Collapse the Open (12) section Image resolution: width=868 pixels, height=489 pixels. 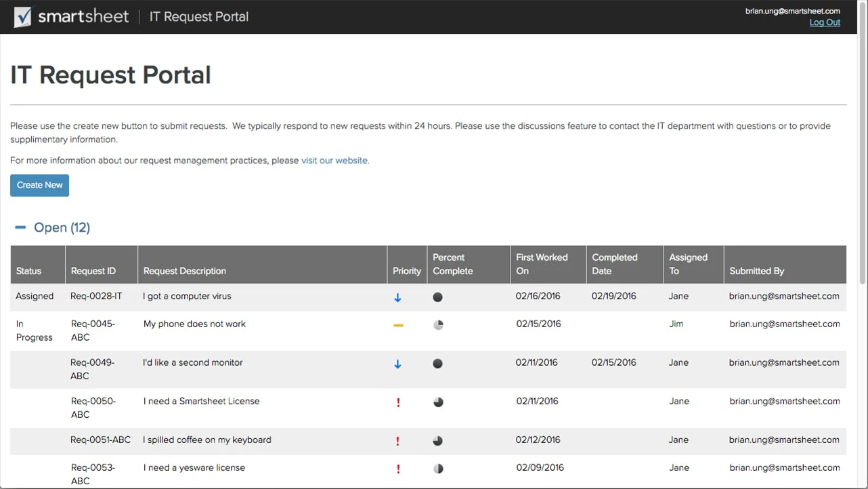[x=20, y=228]
